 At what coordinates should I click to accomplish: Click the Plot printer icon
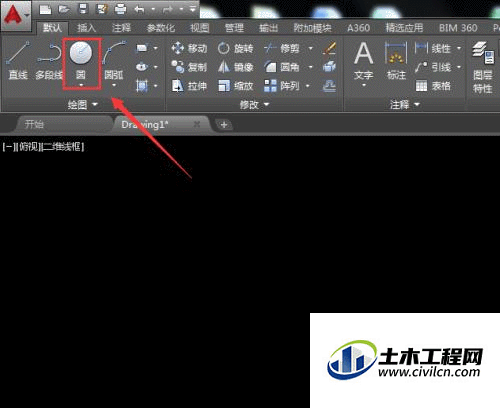point(120,10)
